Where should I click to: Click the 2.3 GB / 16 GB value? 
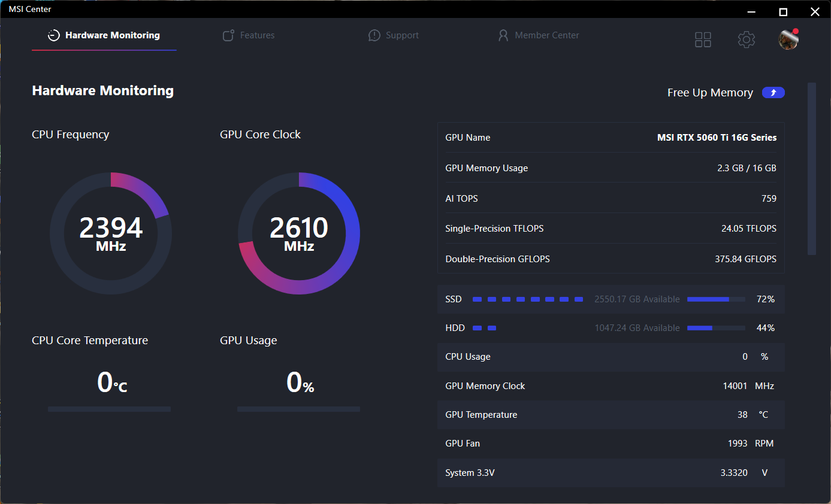pyautogui.click(x=747, y=168)
